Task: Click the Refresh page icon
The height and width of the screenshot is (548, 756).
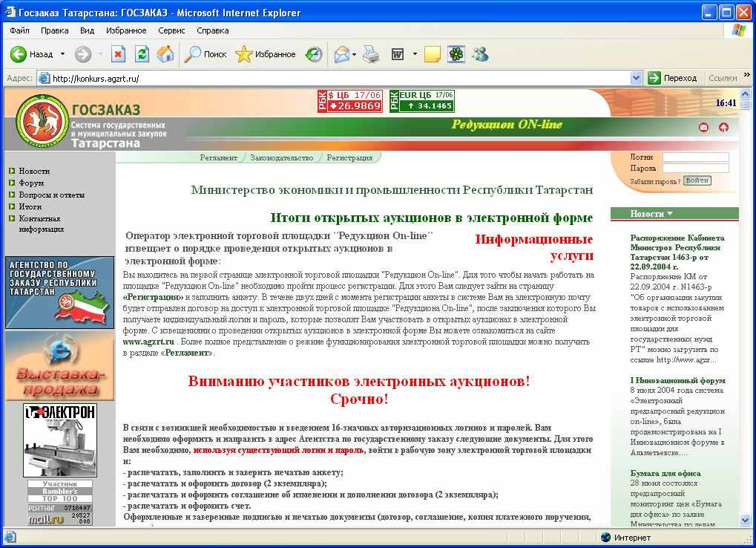Action: [x=142, y=54]
